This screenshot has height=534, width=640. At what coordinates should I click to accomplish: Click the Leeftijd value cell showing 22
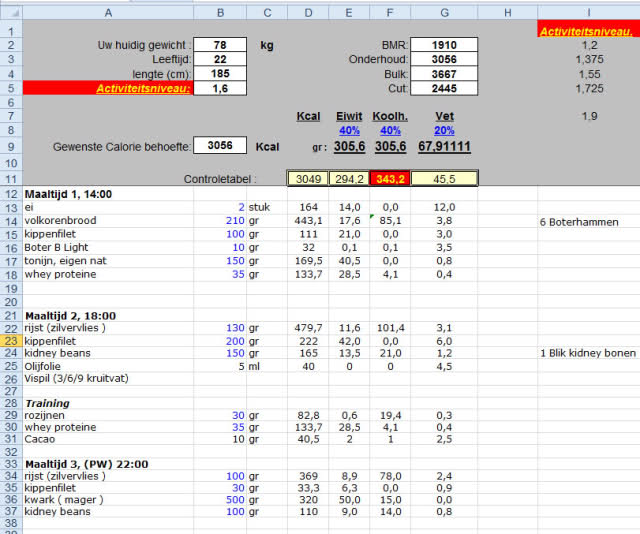point(220,60)
